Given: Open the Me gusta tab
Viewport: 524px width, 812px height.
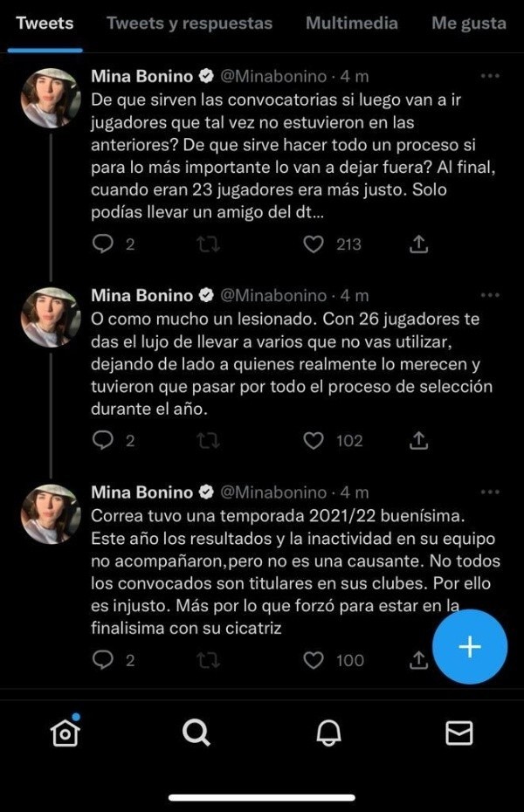Looking at the screenshot, I should point(469,24).
